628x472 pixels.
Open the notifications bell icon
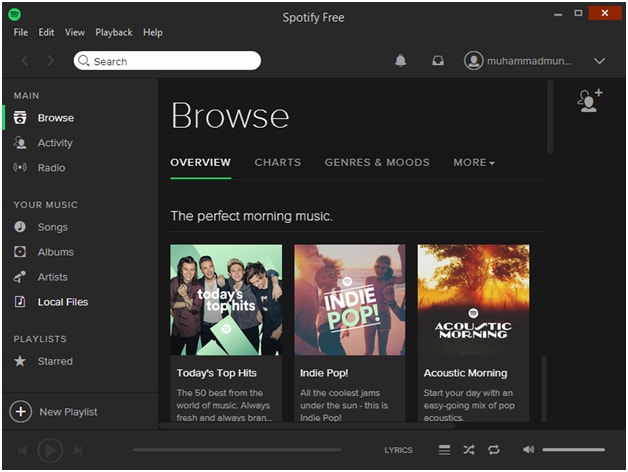pos(401,61)
